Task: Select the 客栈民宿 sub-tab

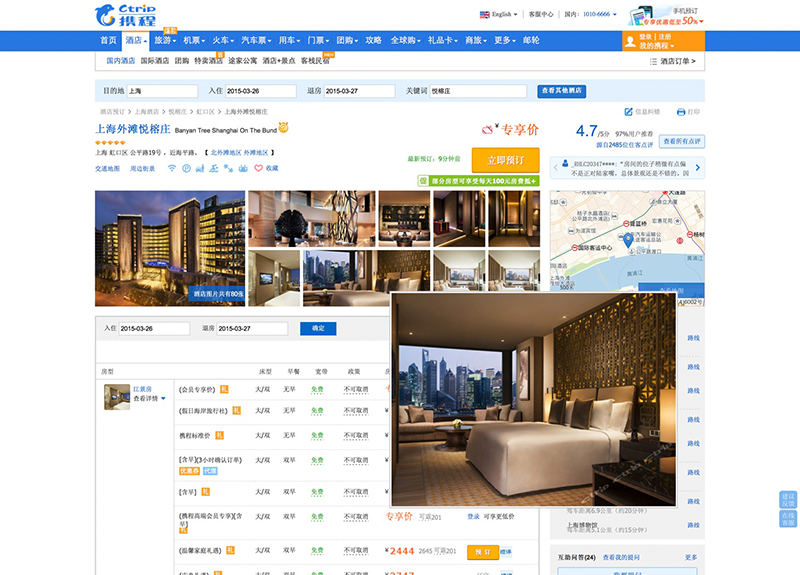Action: [315, 61]
